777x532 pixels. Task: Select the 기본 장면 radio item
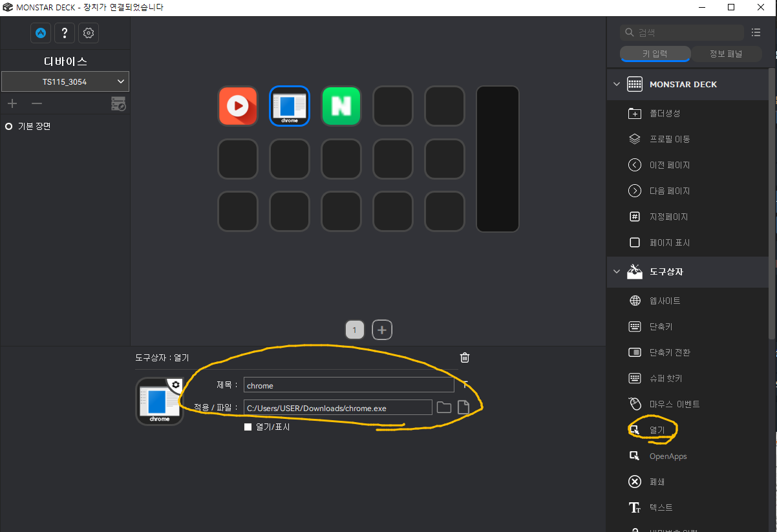[28, 126]
